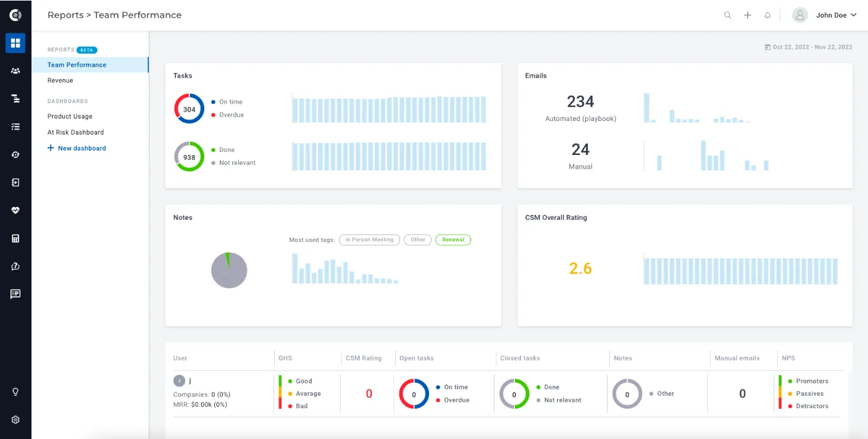868x439 pixels.
Task: Open the Revenue report
Action: (61, 80)
